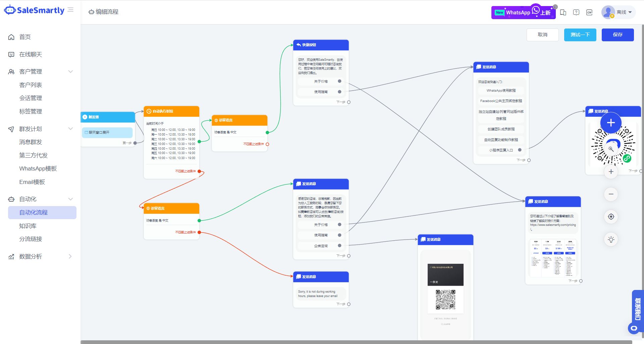Click the 首页 home icon
Image resolution: width=644 pixels, height=344 pixels.
click(x=11, y=37)
